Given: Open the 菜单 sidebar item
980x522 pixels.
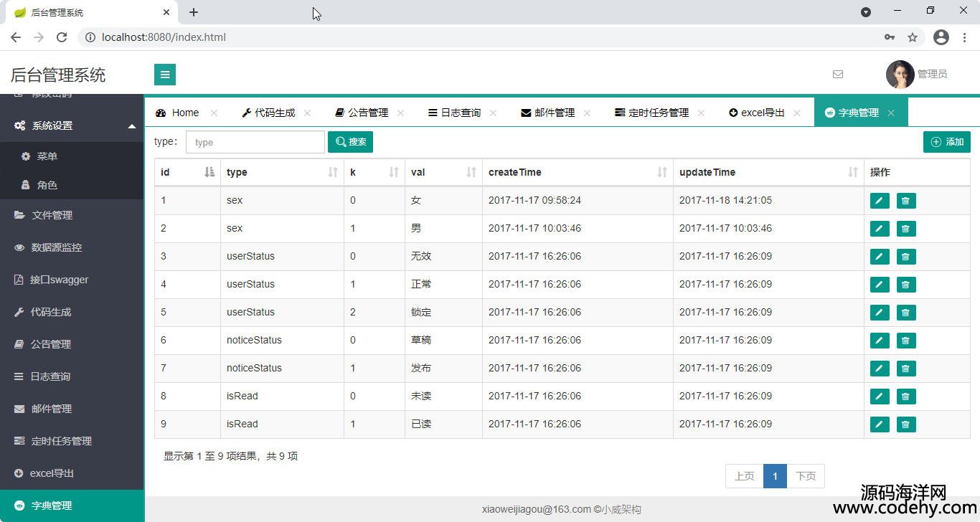Looking at the screenshot, I should (x=72, y=156).
